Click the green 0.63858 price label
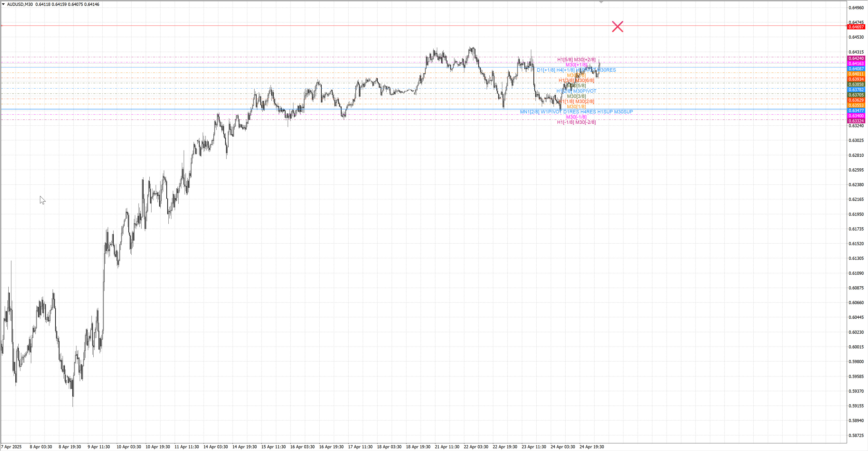 tap(856, 85)
